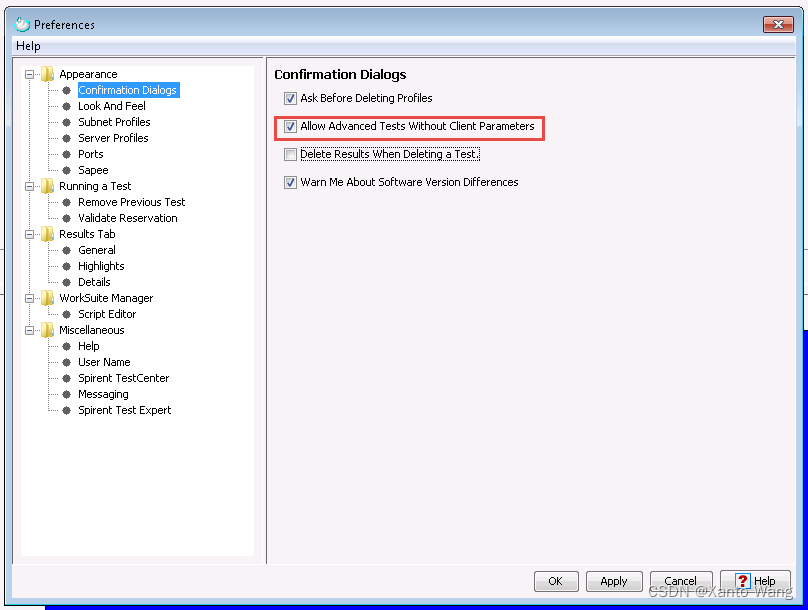Open User Name preferences

(104, 362)
